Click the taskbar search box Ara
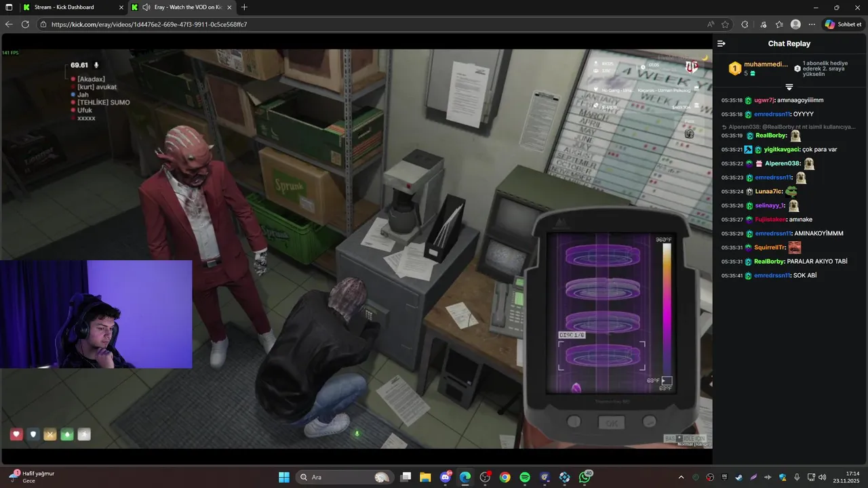 pos(346,477)
